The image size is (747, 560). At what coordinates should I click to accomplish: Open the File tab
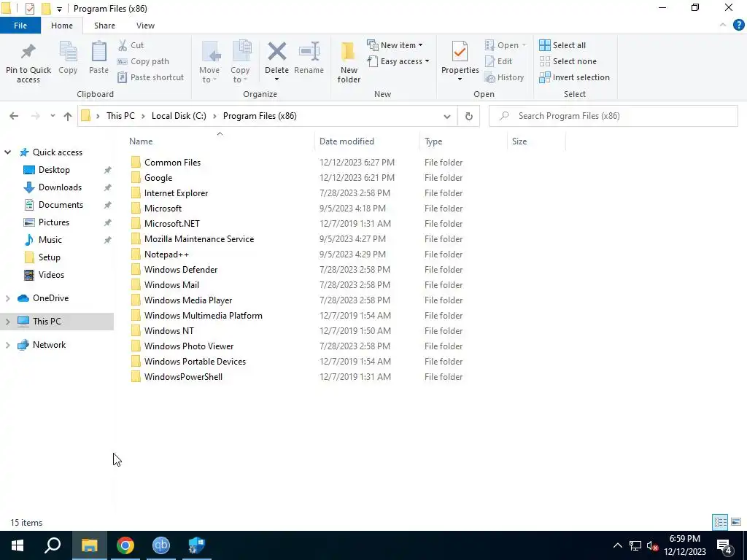(20, 26)
